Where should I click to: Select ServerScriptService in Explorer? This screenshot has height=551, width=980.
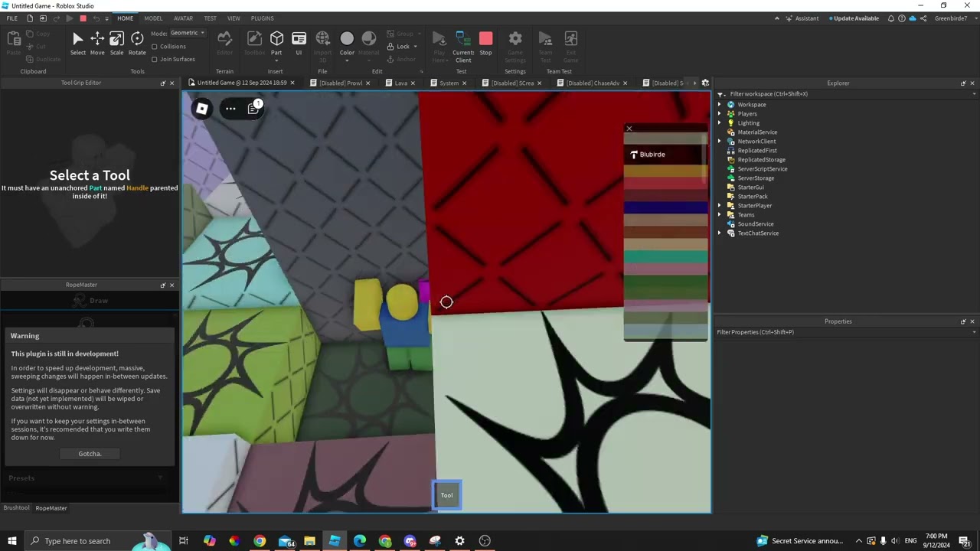click(x=762, y=169)
